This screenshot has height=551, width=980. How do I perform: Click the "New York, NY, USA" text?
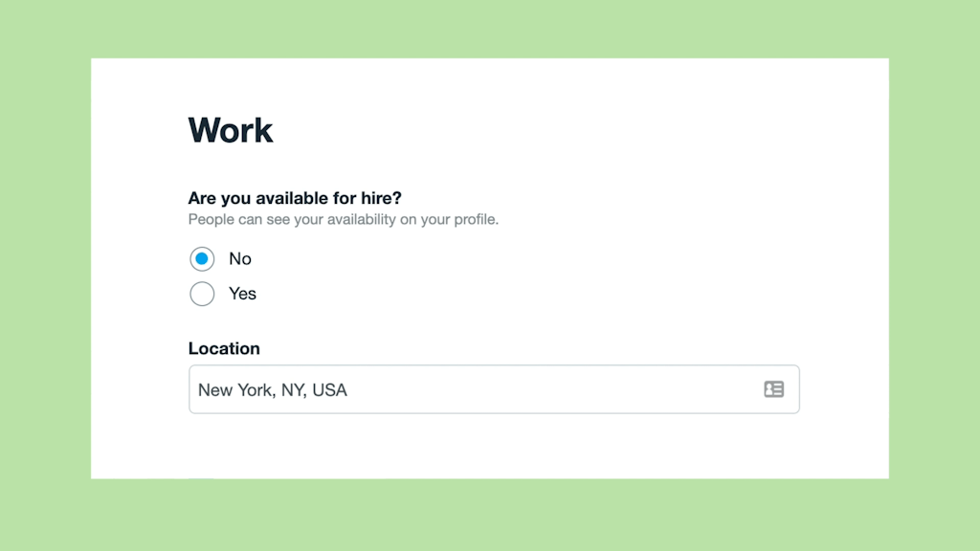point(272,390)
